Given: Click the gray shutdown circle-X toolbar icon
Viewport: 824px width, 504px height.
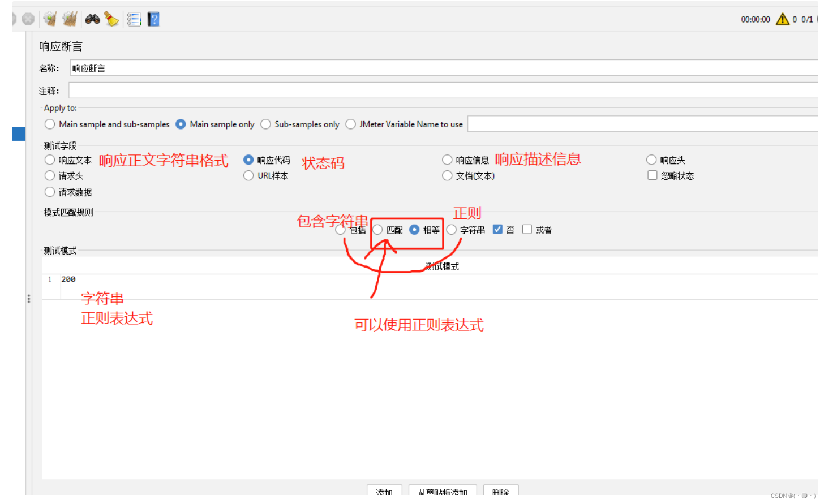Looking at the screenshot, I should (x=28, y=19).
